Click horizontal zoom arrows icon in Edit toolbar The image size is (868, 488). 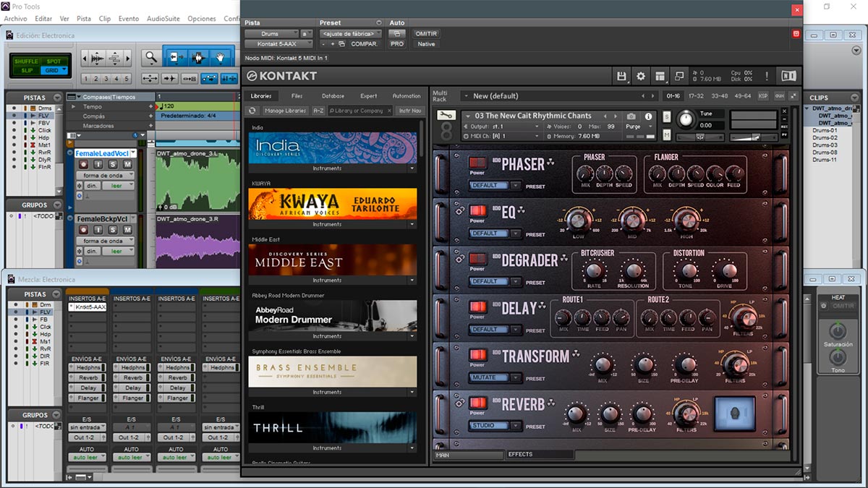point(150,79)
